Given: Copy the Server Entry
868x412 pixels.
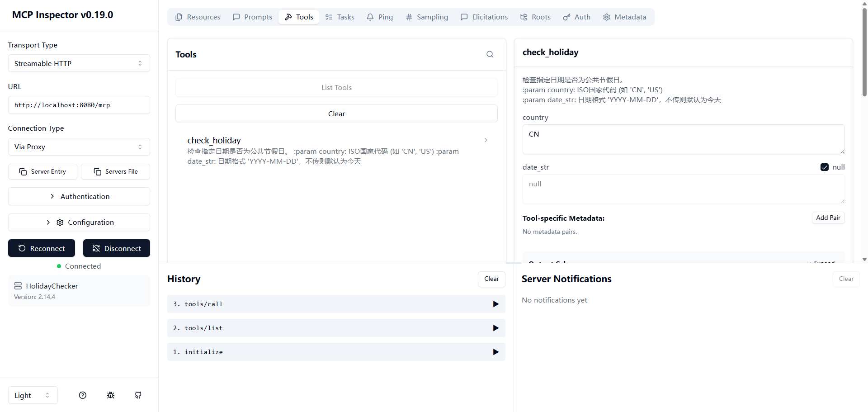Looking at the screenshot, I should [43, 172].
